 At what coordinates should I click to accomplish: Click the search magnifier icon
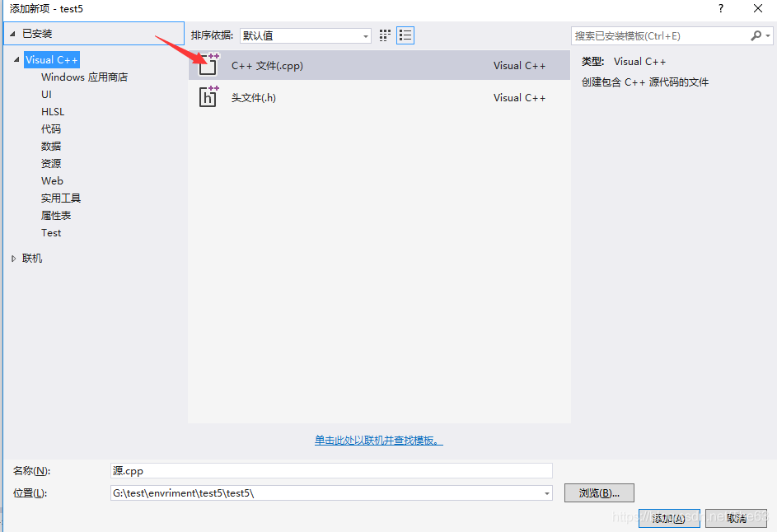pos(756,35)
